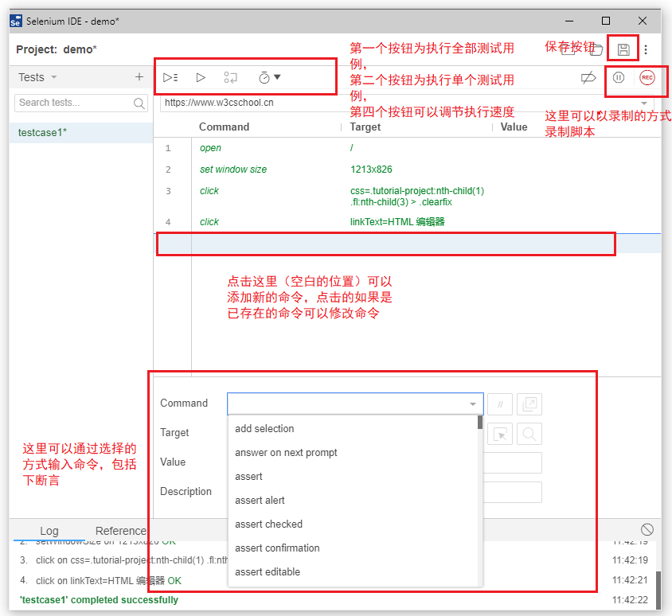This screenshot has width=672, height=616.
Task: Toggle the disable breakpoints button
Action: click(588, 77)
